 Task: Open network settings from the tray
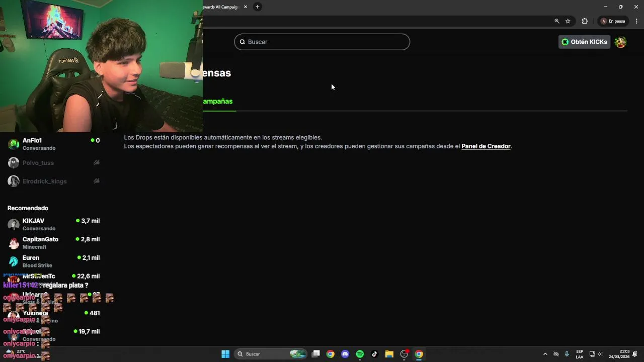tap(592, 354)
